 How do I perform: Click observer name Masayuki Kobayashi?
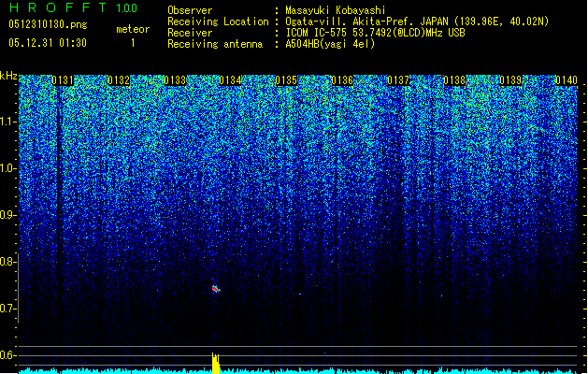336,10
